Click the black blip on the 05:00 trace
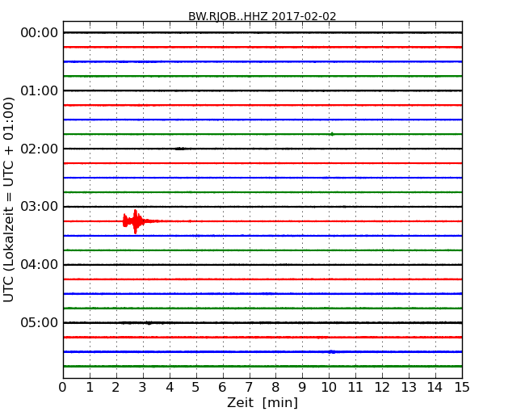 click(x=149, y=323)
